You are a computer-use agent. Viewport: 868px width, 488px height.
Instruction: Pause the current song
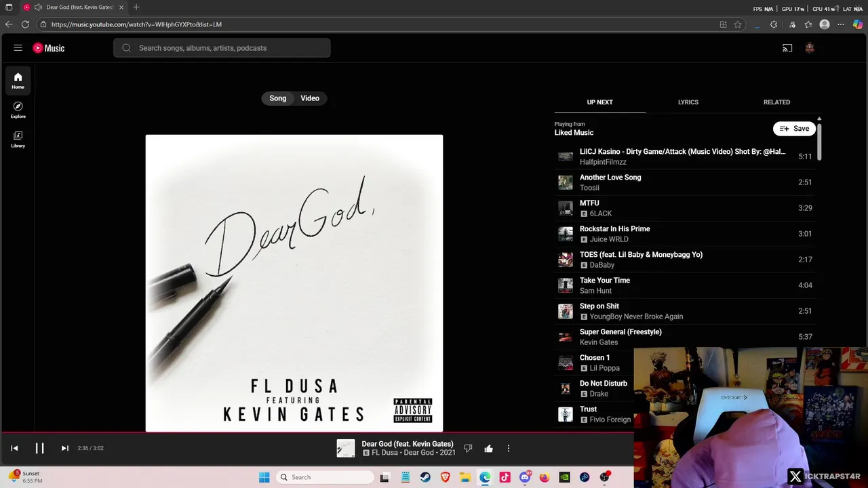point(39,448)
